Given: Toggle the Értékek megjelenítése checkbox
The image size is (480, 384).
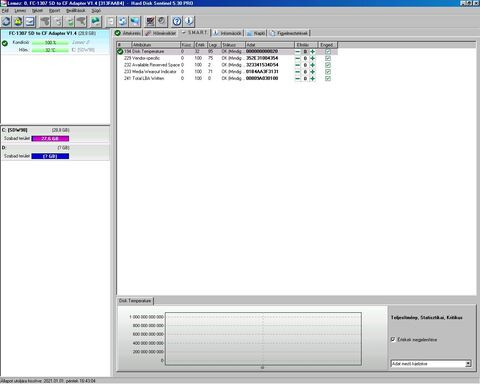Looking at the screenshot, I should [393, 339].
